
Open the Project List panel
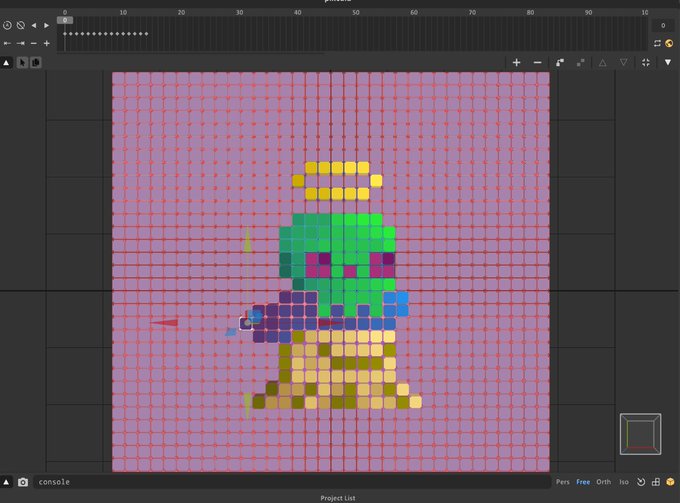click(338, 498)
